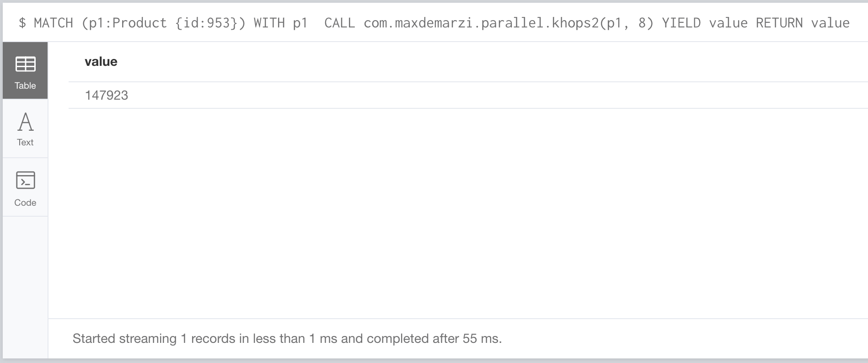Click 'WITH p1' in the query
This screenshot has height=363, width=868.
280,23
